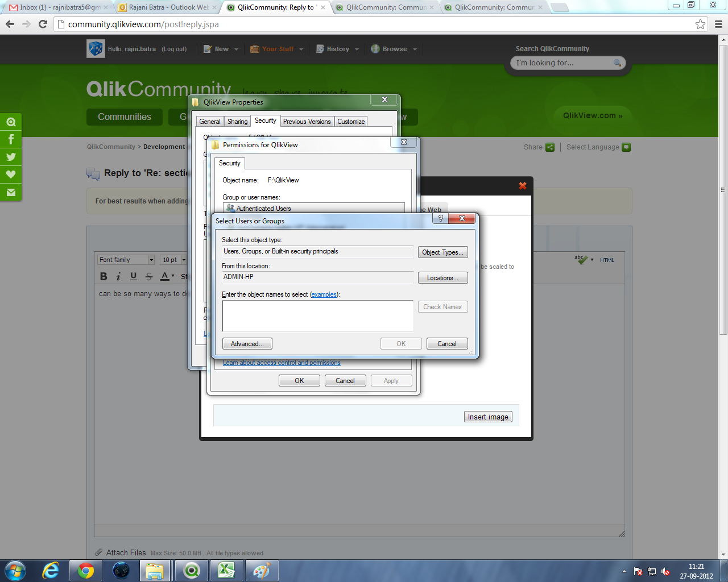The height and width of the screenshot is (582, 728).
Task: Show hidden system tray icons
Action: click(624, 571)
